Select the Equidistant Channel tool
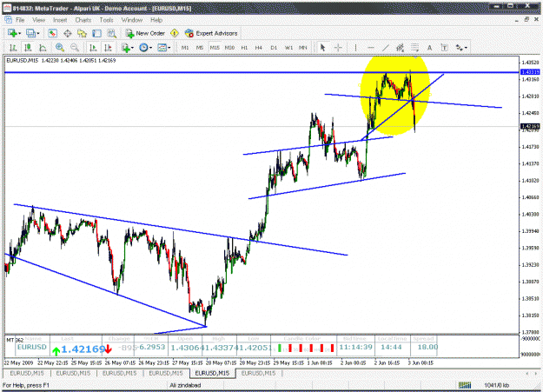 click(x=400, y=48)
